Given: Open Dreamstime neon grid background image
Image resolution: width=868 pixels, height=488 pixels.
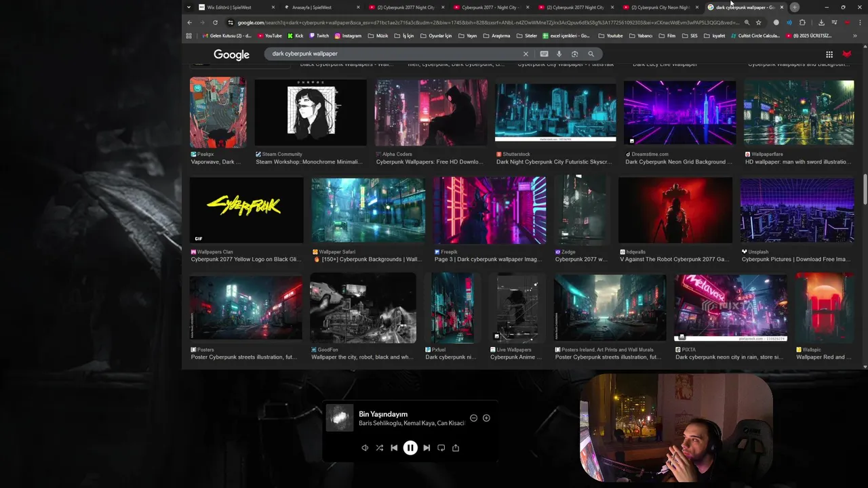Looking at the screenshot, I should tap(679, 112).
